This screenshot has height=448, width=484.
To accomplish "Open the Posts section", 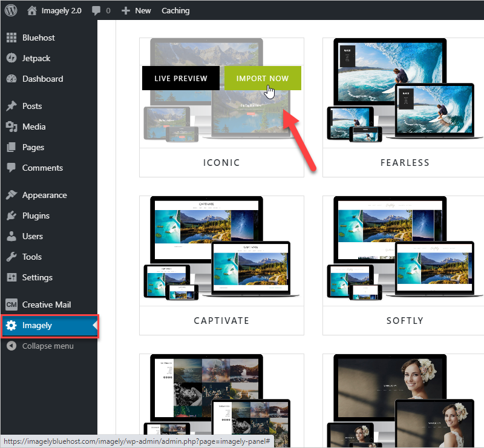I will (x=32, y=106).
